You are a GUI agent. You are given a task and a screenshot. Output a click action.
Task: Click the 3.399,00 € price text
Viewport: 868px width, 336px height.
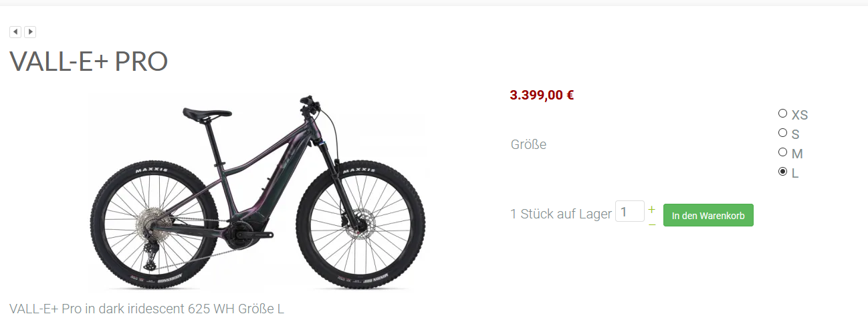coord(542,95)
